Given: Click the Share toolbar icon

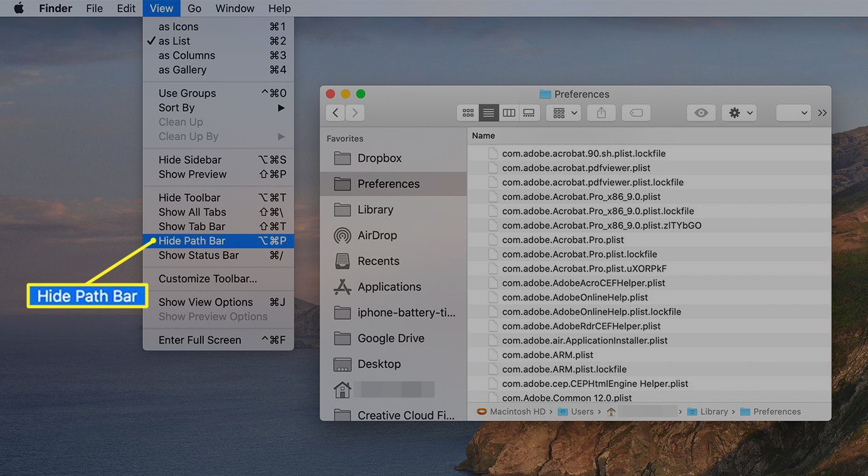Looking at the screenshot, I should [x=601, y=113].
